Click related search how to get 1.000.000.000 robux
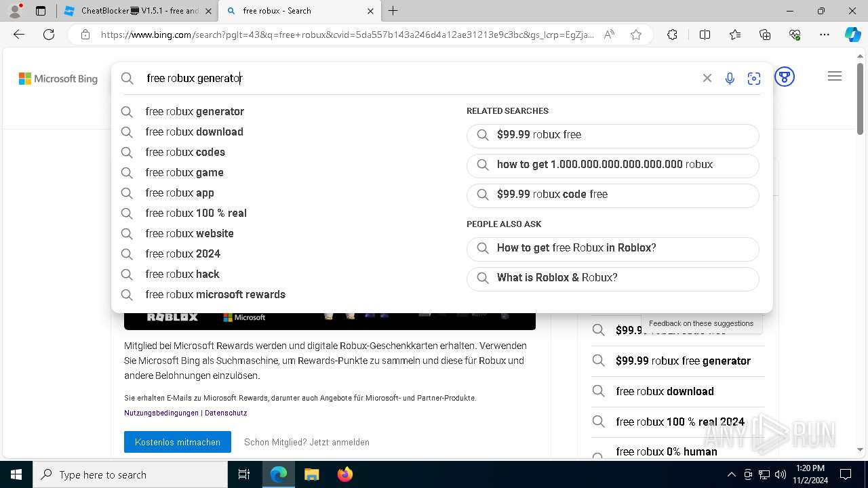The width and height of the screenshot is (868, 488). (x=612, y=165)
